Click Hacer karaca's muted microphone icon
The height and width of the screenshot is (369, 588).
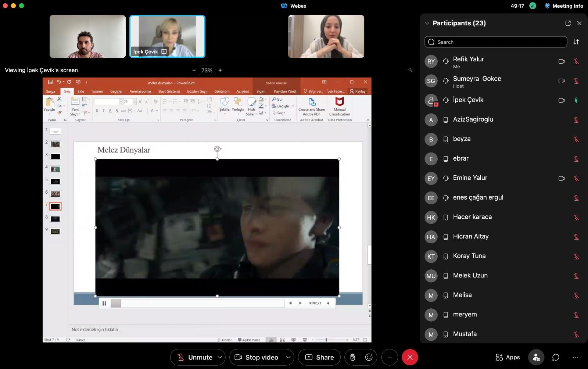(x=576, y=217)
